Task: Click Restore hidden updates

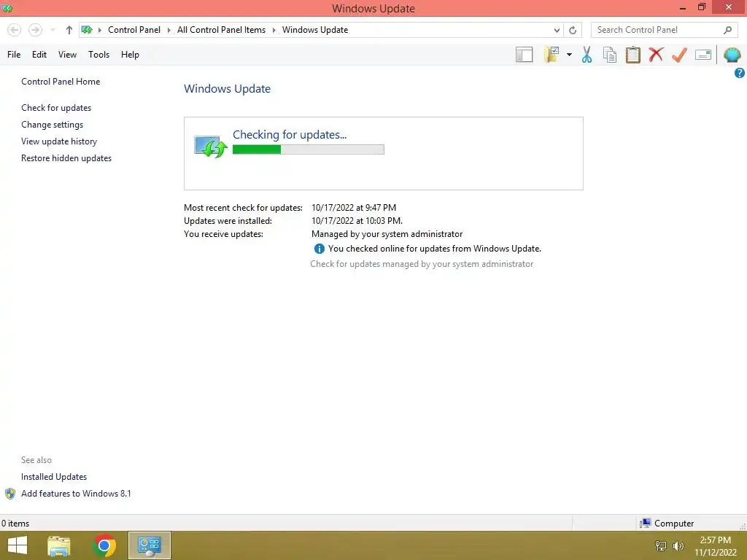Action: tap(66, 157)
